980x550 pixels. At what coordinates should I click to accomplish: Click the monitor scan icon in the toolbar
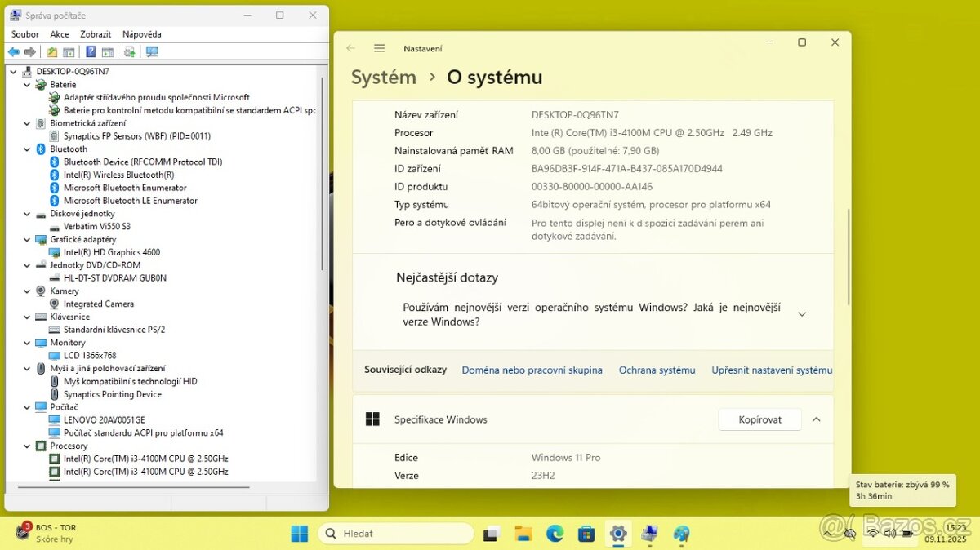pos(151,52)
